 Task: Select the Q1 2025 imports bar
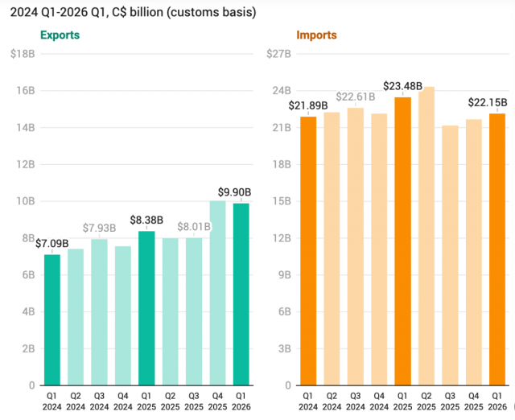[402, 241]
